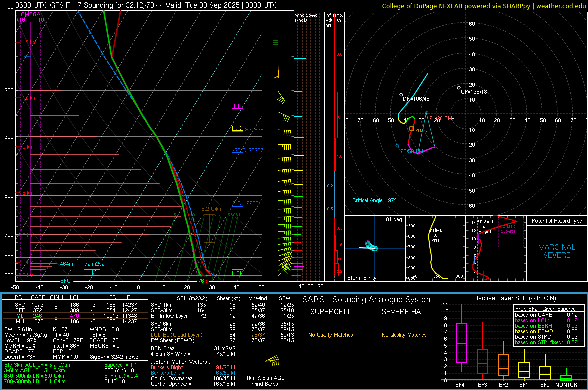Screen dimensions: 588x390
Task: Click the '-20 C=28287'' height label
Action: click(248, 150)
